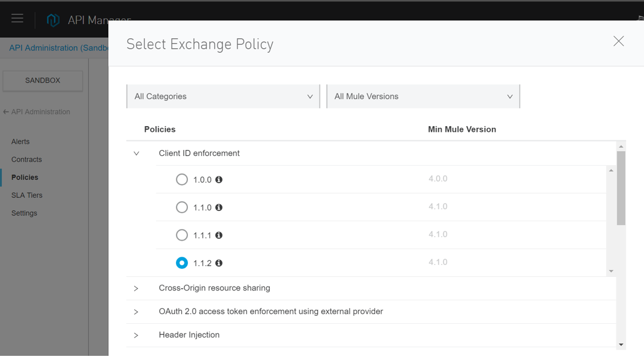644x357 pixels.
Task: Go to SLA Tiers in sidebar
Action: pyautogui.click(x=27, y=195)
